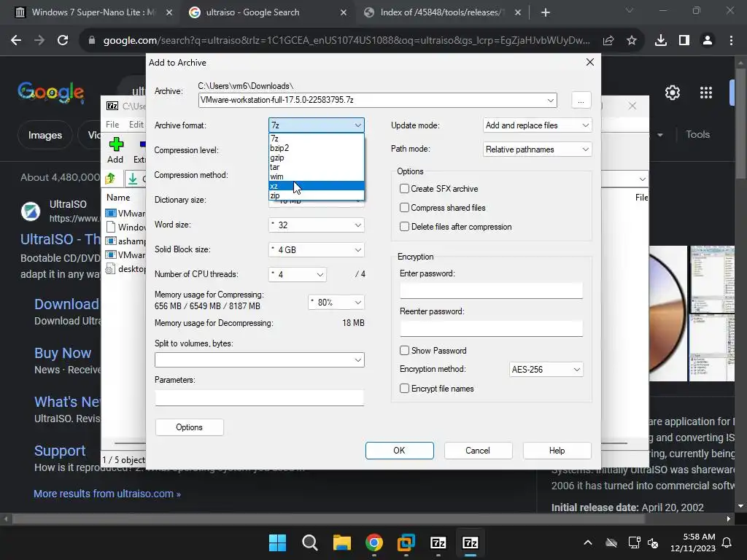
Task: Click the desktop.ini file icon
Action: [x=111, y=268]
